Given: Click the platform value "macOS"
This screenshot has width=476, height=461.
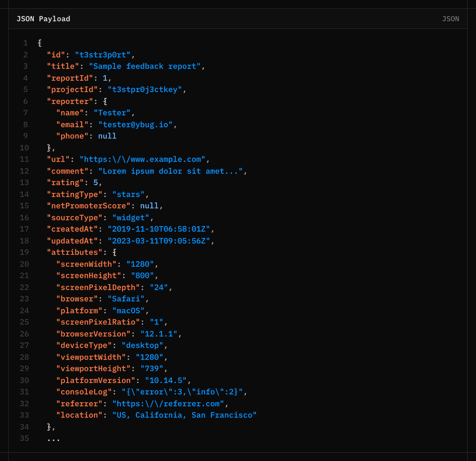Looking at the screenshot, I should pyautogui.click(x=129, y=311).
